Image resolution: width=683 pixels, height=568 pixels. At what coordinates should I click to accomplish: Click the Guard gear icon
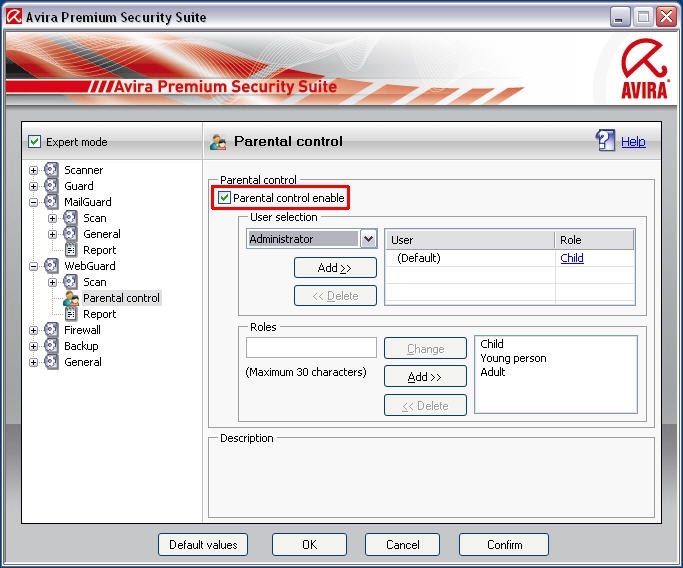(51, 186)
